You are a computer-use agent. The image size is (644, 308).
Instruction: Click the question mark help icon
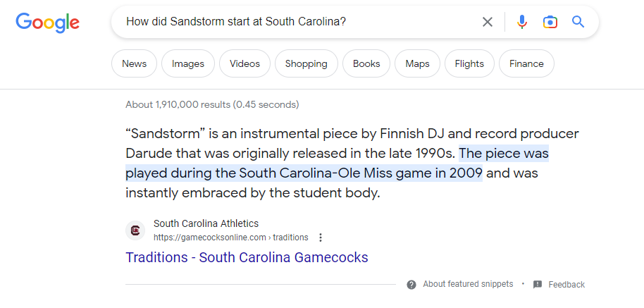pyautogui.click(x=411, y=285)
